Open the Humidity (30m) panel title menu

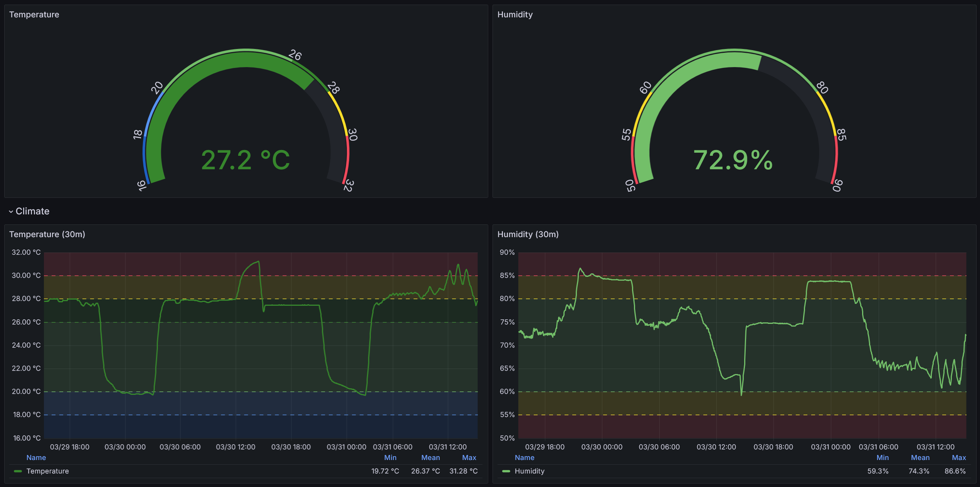tap(528, 234)
